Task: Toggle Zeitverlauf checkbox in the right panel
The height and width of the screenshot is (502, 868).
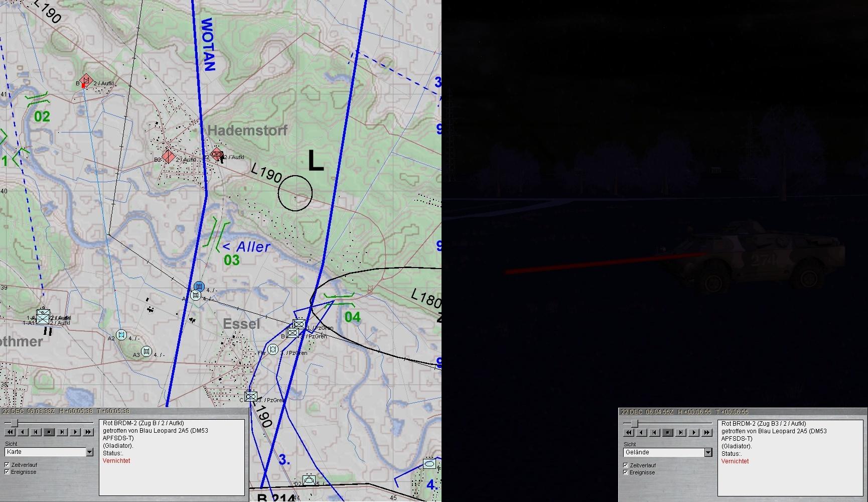Action: (626, 465)
